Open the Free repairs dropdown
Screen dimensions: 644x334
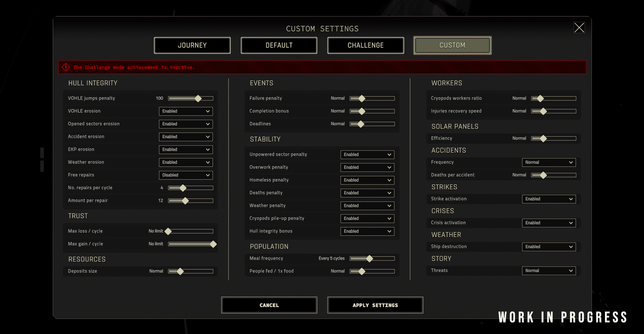pos(186,175)
